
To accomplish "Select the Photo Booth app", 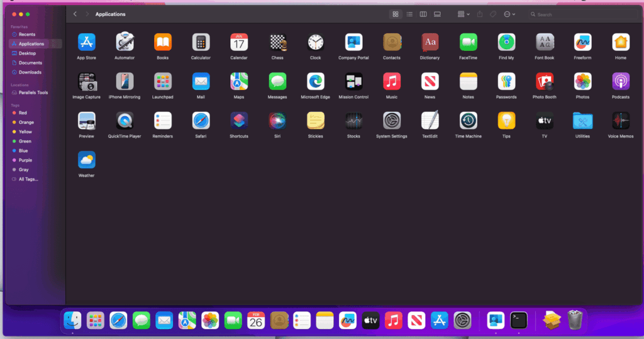I will 544,82.
